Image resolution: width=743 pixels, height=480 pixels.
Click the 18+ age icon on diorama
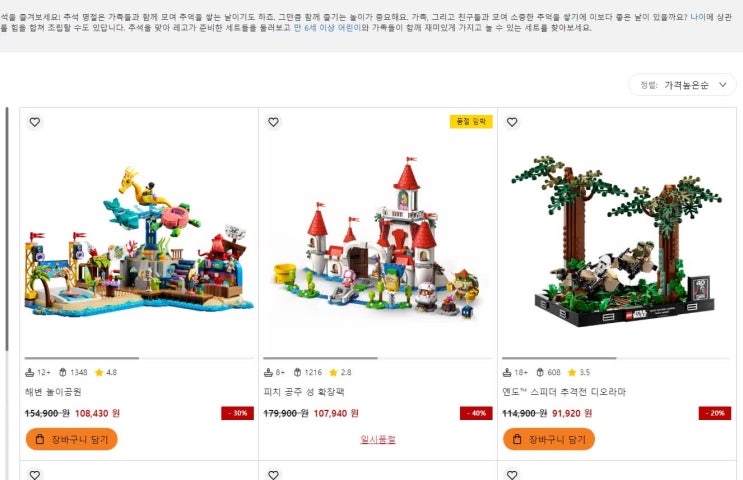pyautogui.click(x=507, y=372)
